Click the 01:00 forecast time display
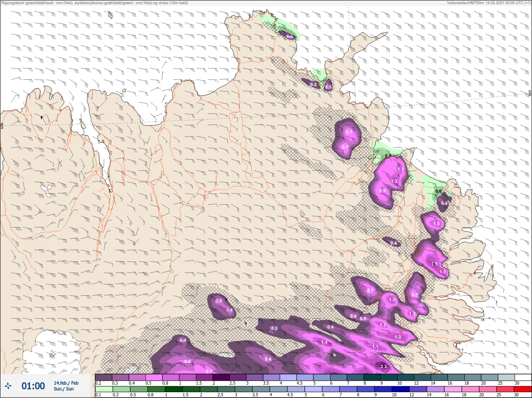The height and width of the screenshot is (398, 532). (33, 386)
